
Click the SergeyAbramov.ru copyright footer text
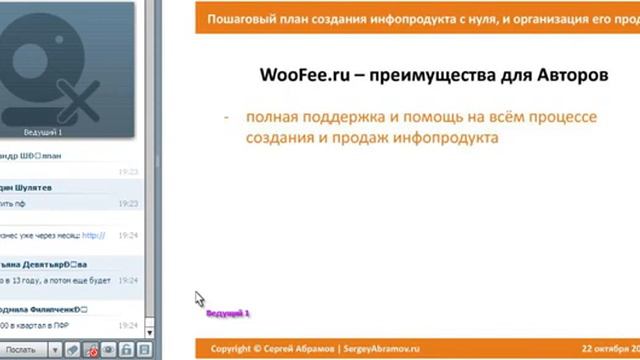(x=315, y=349)
